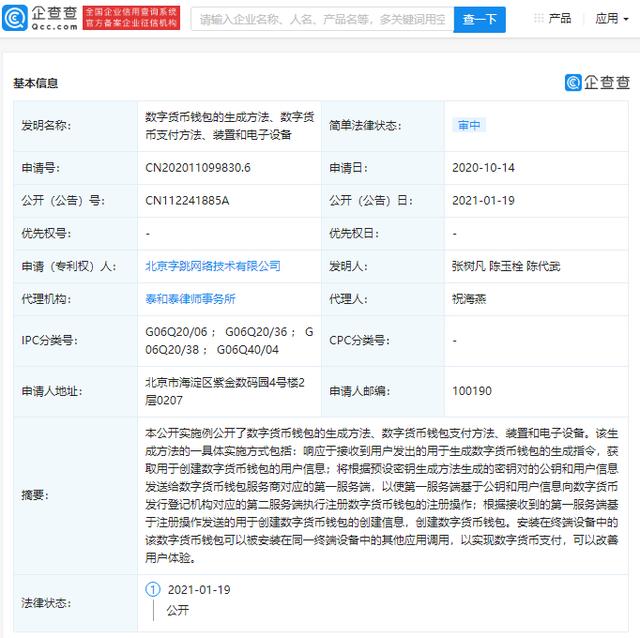Open applicant link 北京字跳网络技术有限公司
This screenshot has height=638, width=640.
(x=213, y=266)
